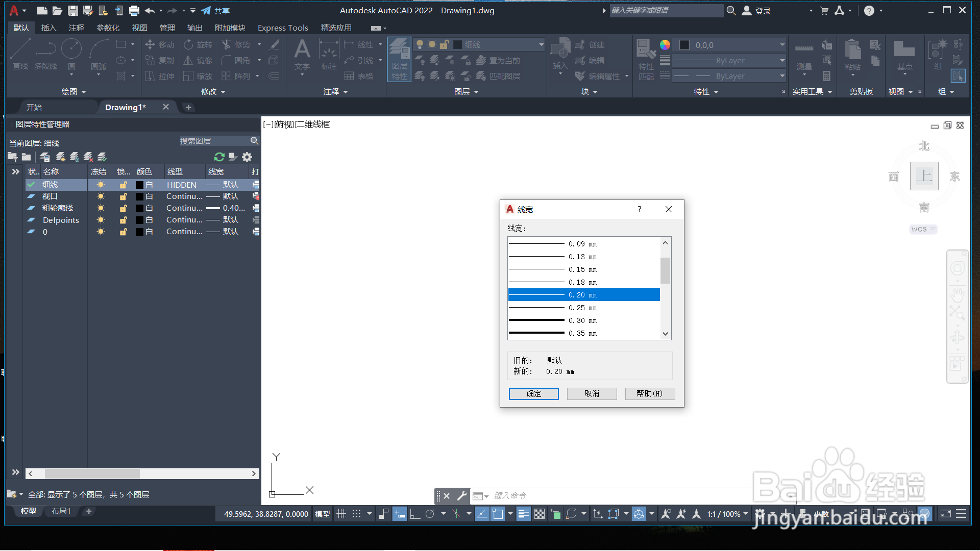Toggle snap mode dots in status bar
980x551 pixels.
[356, 514]
